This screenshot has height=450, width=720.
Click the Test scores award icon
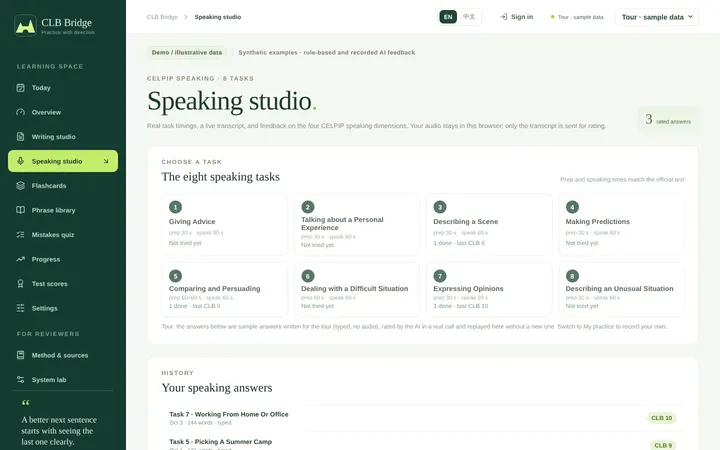(20, 284)
